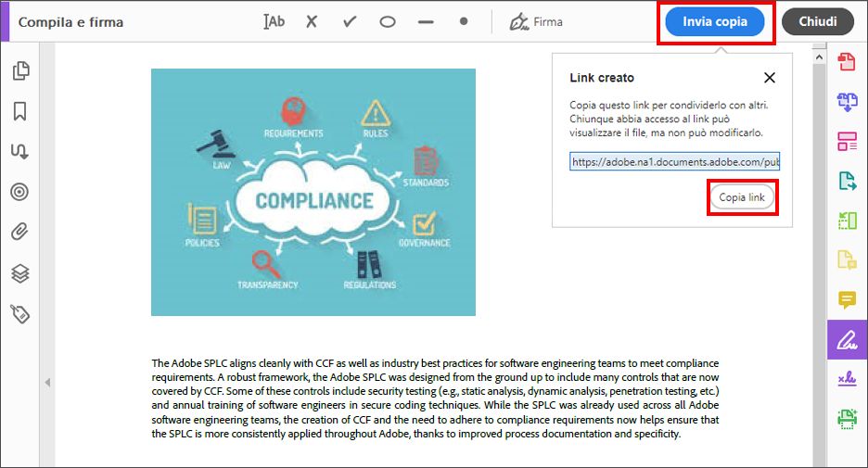This screenshot has width=868, height=468.
Task: Close the Link creato popup
Action: coord(770,78)
